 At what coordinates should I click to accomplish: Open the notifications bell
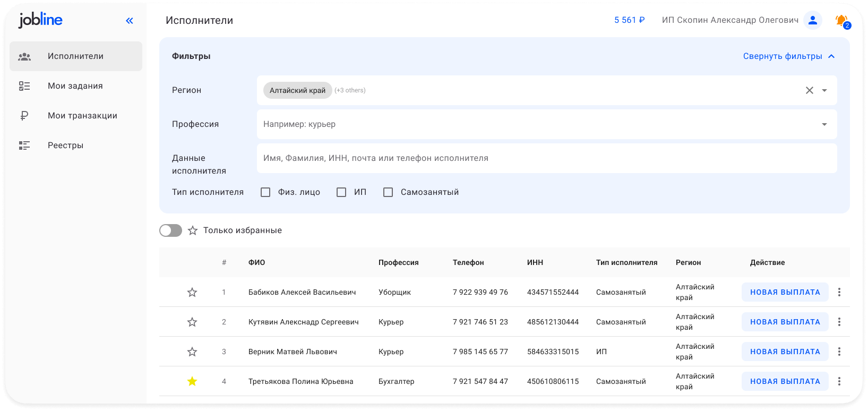tap(841, 21)
